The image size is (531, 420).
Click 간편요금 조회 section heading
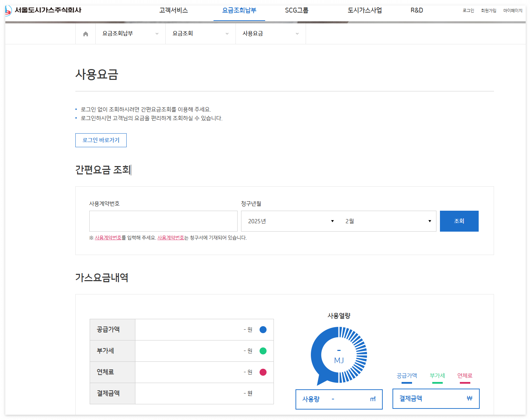(103, 170)
